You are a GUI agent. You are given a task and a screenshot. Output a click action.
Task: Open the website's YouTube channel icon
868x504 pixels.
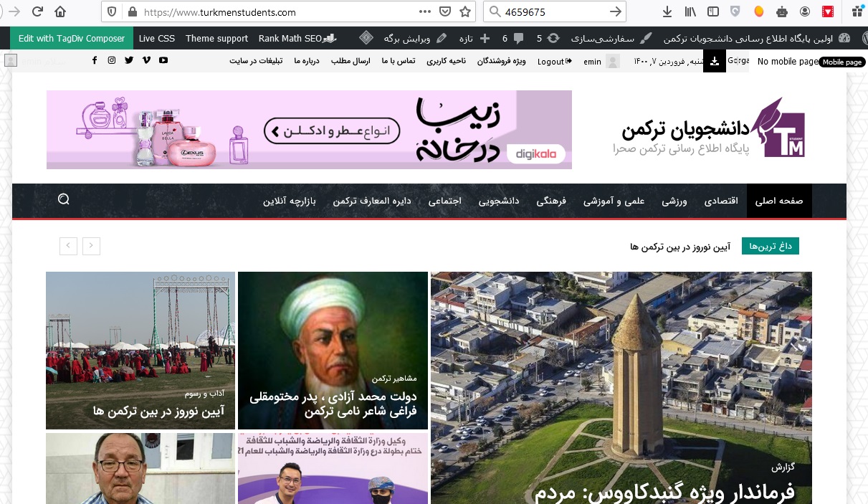point(163,60)
